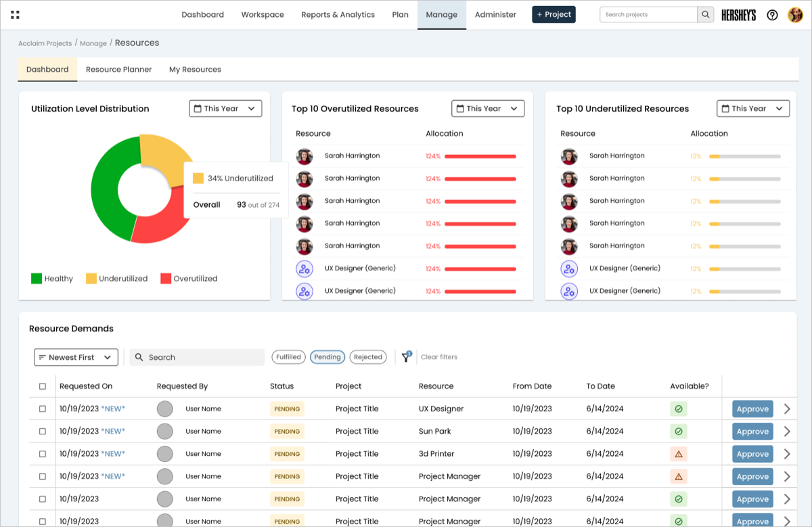Open the Workspace menu
The image size is (812, 527).
(x=263, y=14)
